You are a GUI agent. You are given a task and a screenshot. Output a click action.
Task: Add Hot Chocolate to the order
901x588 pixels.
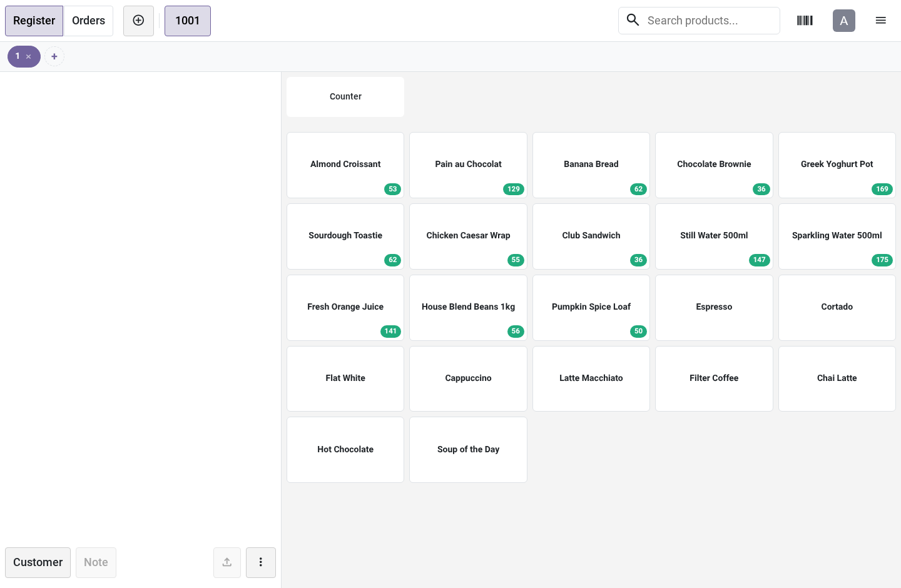pyautogui.click(x=345, y=450)
